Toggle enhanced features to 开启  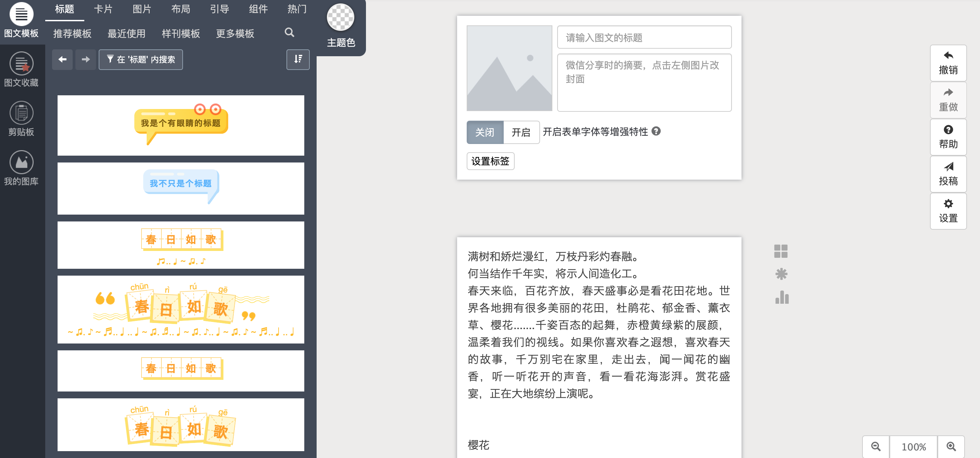(520, 132)
